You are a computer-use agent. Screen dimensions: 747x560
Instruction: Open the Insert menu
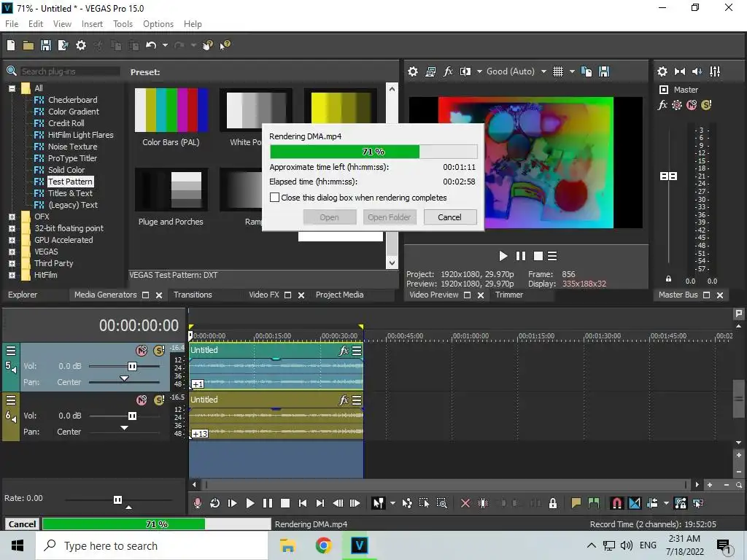92,24
